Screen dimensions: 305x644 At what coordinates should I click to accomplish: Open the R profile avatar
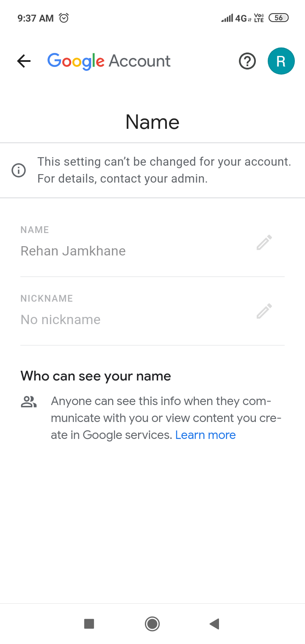[281, 61]
